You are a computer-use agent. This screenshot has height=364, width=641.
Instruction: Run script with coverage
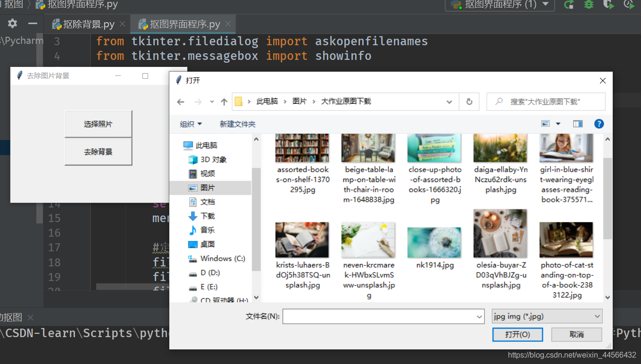click(x=608, y=5)
